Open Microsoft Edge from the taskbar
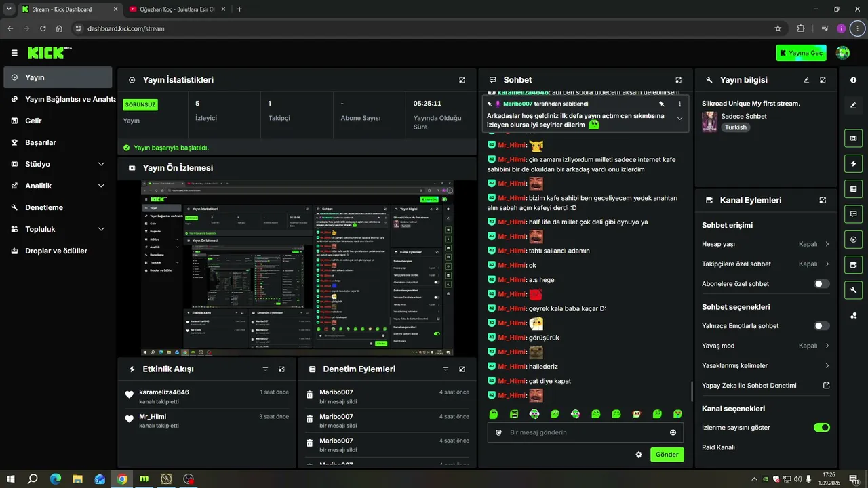The height and width of the screenshot is (488, 868). coord(55,479)
